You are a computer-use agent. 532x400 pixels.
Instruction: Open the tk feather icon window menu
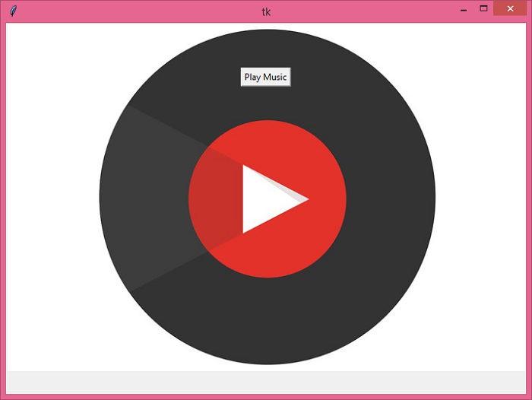point(13,11)
